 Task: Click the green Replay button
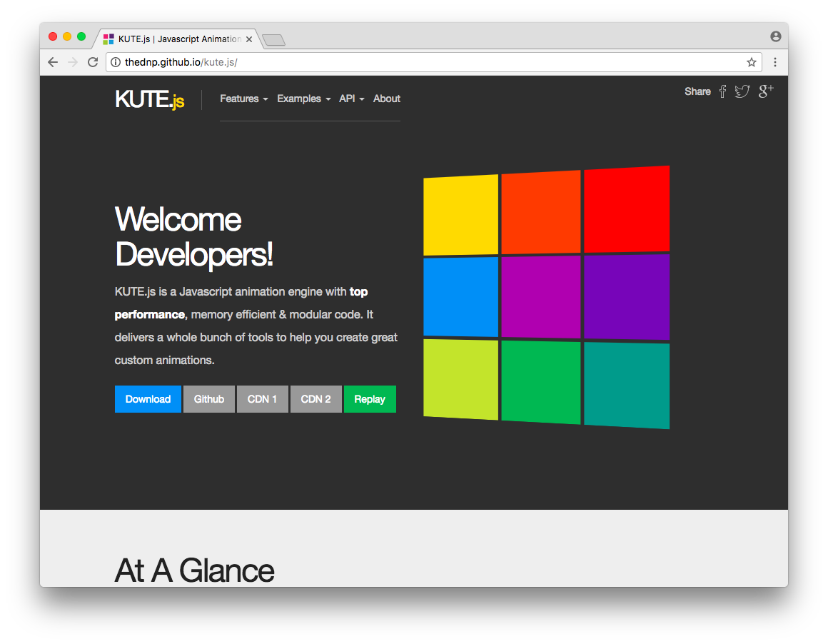coord(370,399)
